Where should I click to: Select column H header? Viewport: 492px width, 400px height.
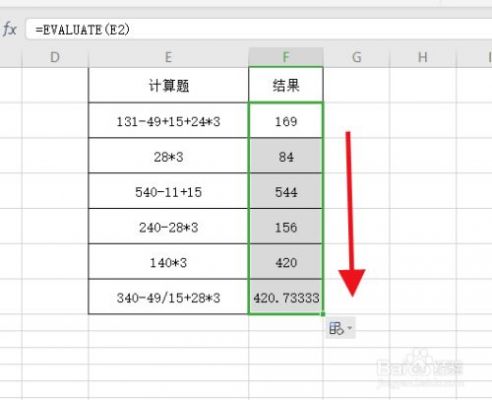click(x=423, y=57)
